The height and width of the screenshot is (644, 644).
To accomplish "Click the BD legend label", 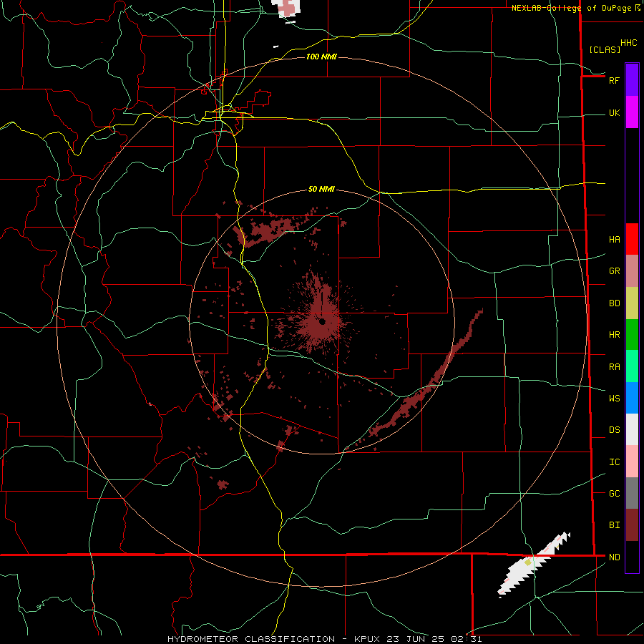I will coord(614,303).
